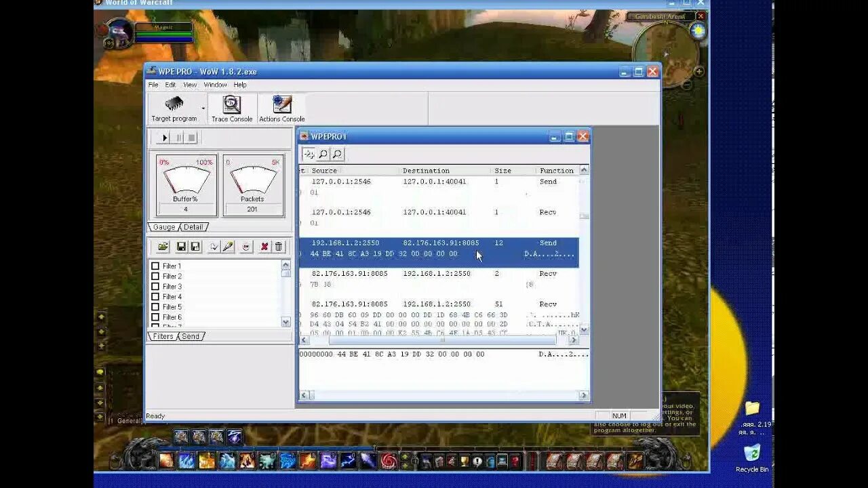Viewport: 868px width, 488px height.
Task: Clear filters with trash can icon
Action: click(279, 247)
